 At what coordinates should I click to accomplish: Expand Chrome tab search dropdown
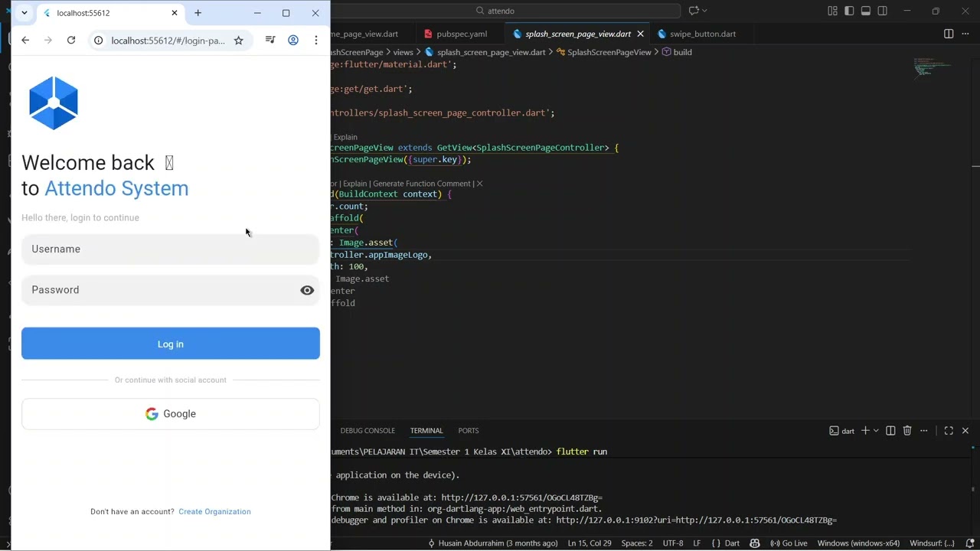pyautogui.click(x=24, y=13)
